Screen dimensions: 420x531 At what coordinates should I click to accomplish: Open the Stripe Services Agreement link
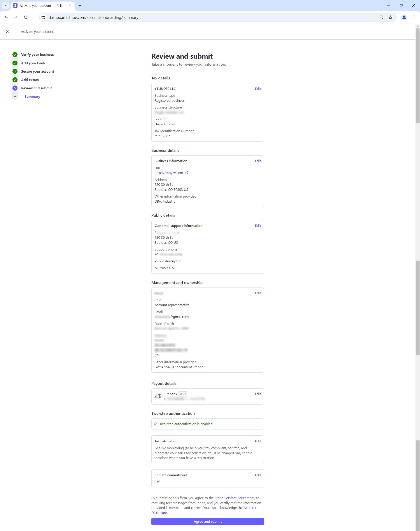point(234,498)
